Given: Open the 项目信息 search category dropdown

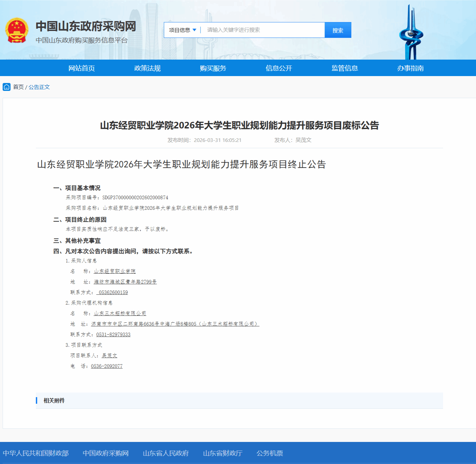Looking at the screenshot, I should point(182,30).
